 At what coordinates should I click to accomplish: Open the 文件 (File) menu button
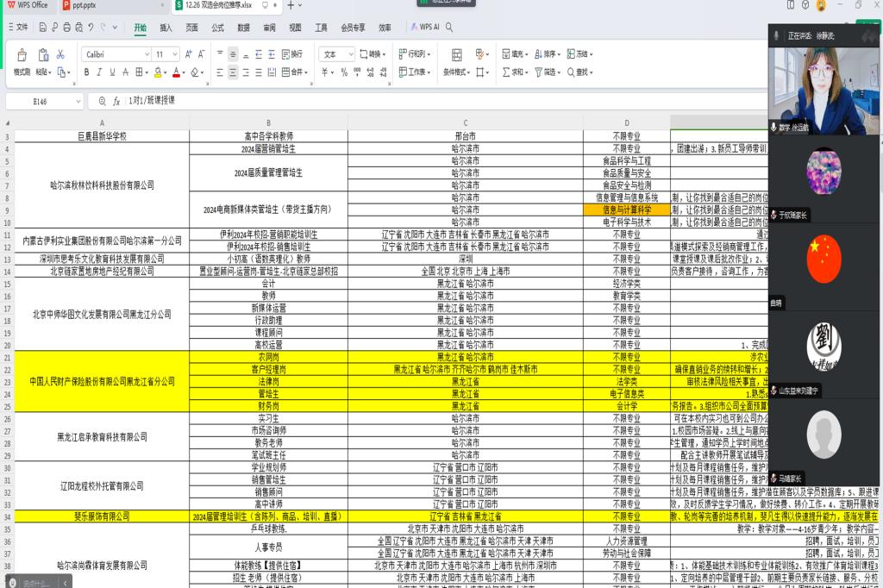tap(18, 28)
